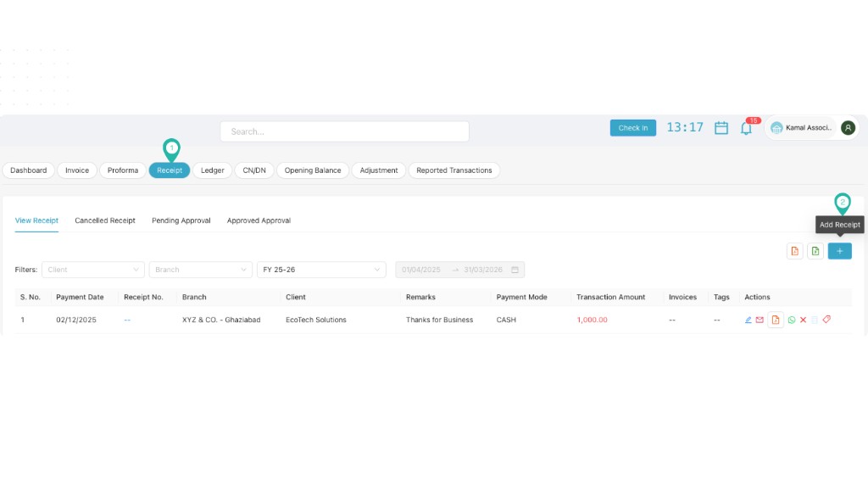868x496 pixels.
Task: Click the edit pencil icon for EcoTech Solutions receipt
Action: click(748, 320)
